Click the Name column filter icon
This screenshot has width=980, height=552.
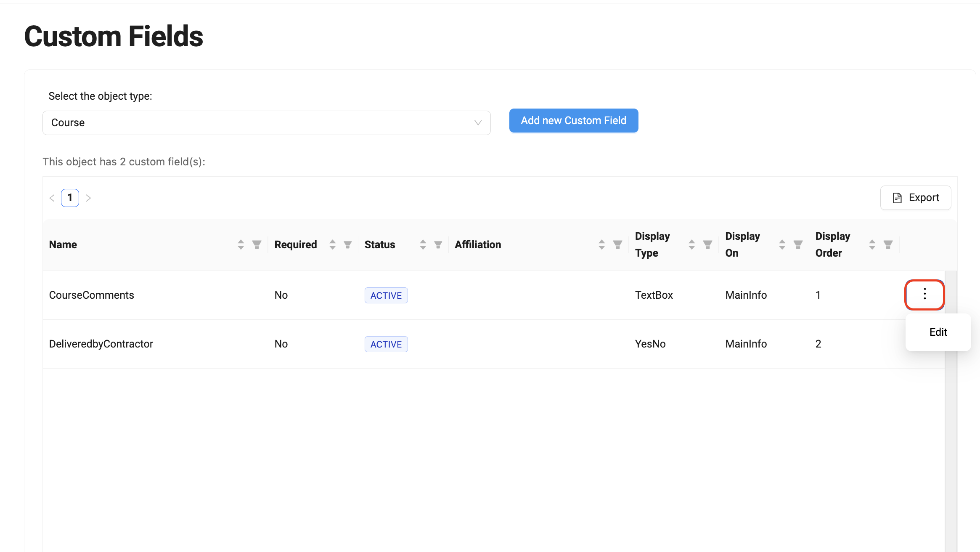tap(257, 244)
